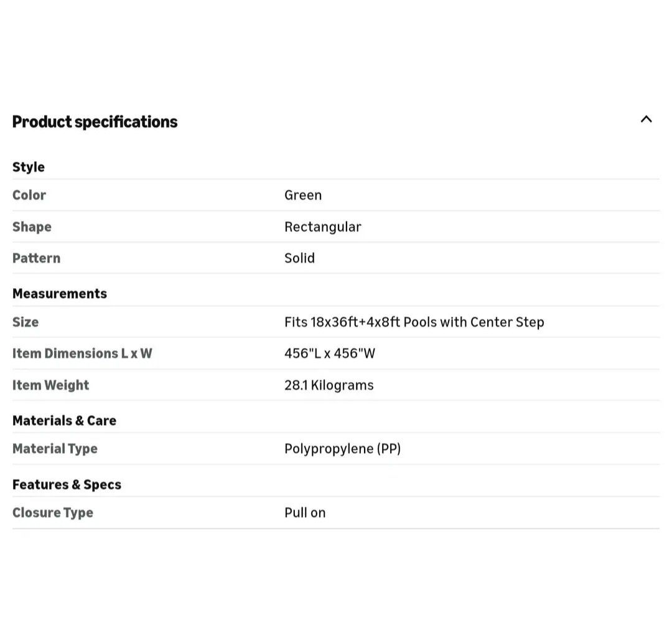Select the Polypropylene (PP) value
672x636 pixels.
click(342, 448)
